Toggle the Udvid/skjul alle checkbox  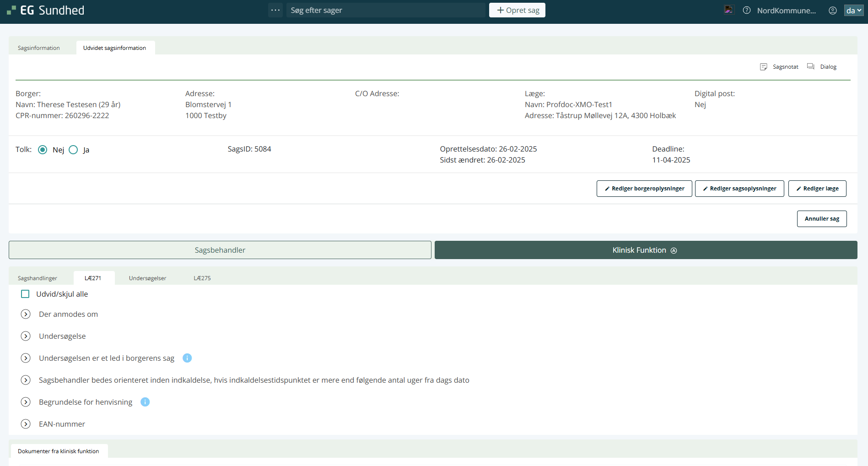tap(25, 294)
